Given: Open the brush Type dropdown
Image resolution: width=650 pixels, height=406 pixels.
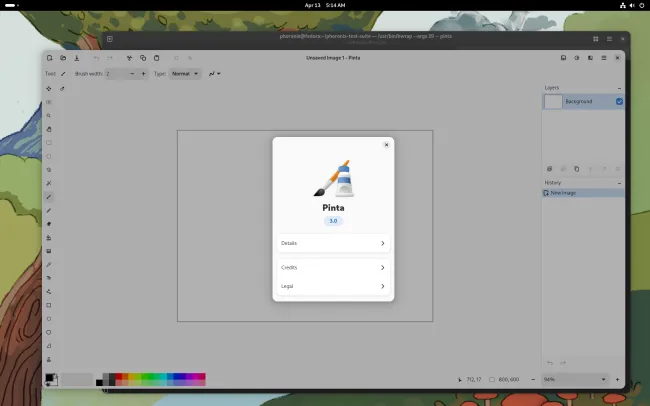Looking at the screenshot, I should coord(185,74).
